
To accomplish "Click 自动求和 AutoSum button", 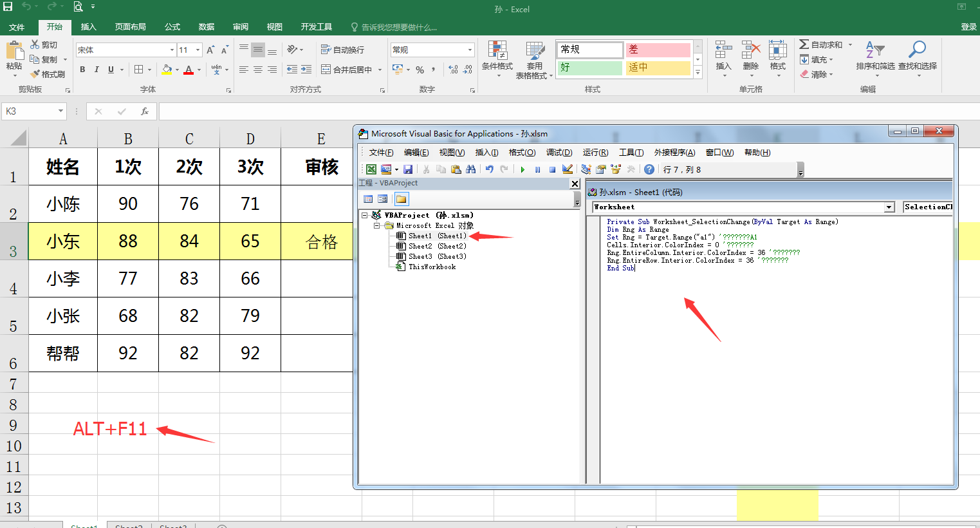I will (821, 44).
